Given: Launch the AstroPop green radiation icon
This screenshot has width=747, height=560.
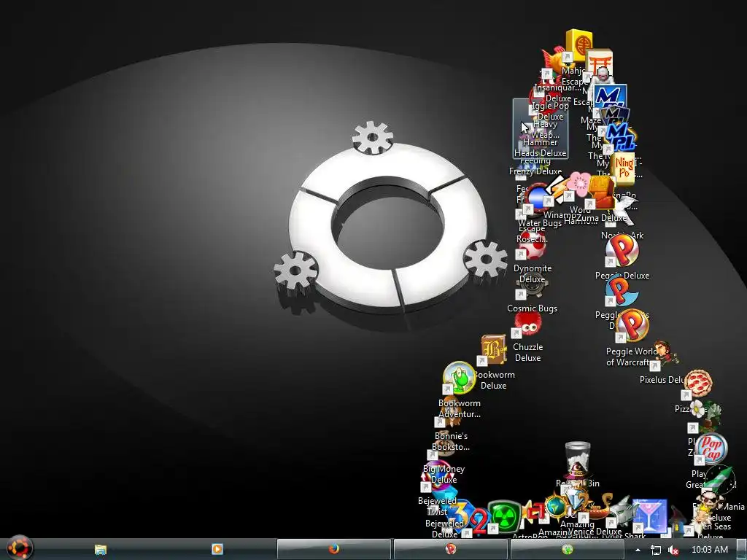Looking at the screenshot, I should (504, 516).
